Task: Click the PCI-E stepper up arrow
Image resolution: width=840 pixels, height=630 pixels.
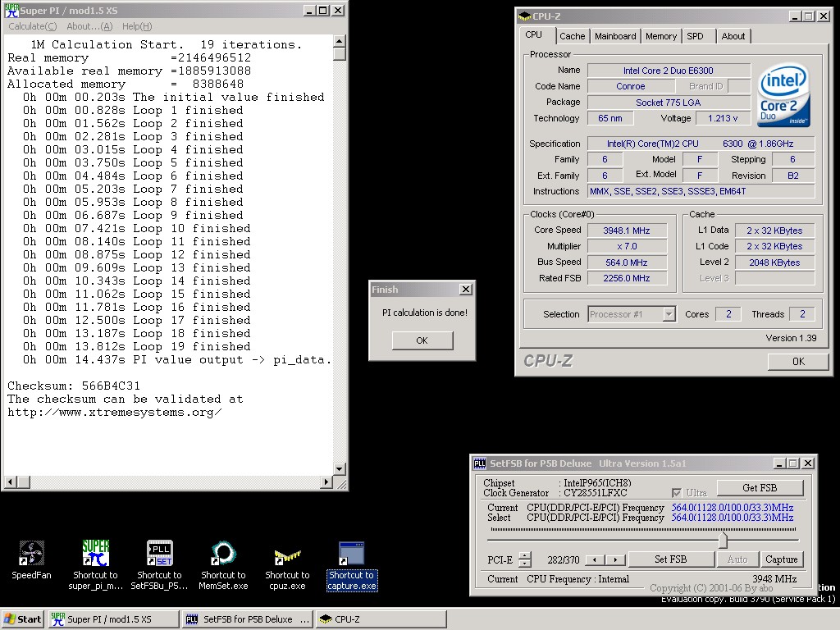Action: pyautogui.click(x=525, y=555)
